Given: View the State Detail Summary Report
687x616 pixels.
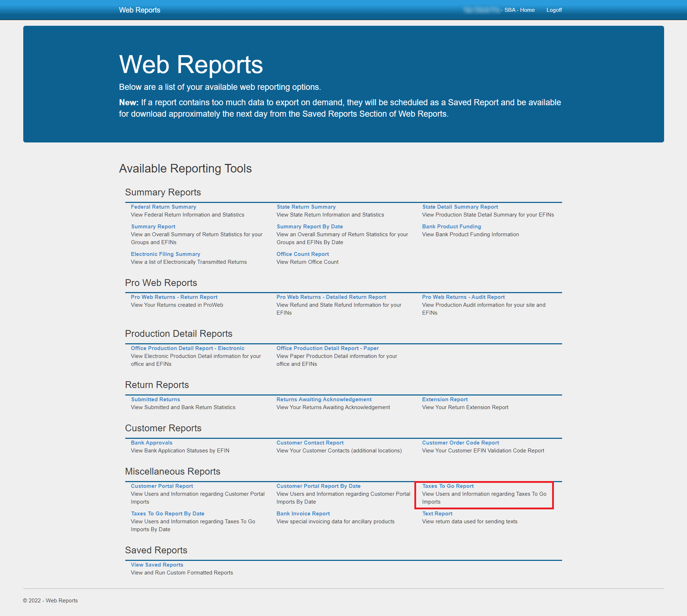Looking at the screenshot, I should 460,207.
